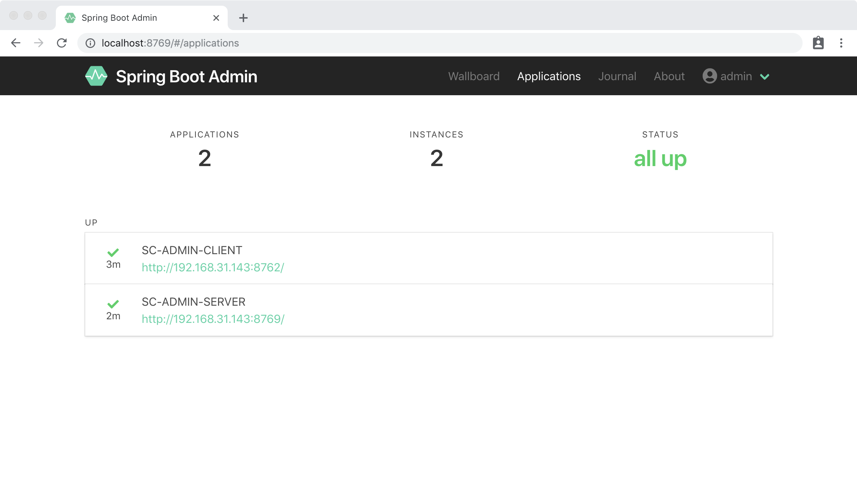Viewport: 857px width, 504px height.
Task: Go back with the browser back arrow
Action: tap(16, 43)
